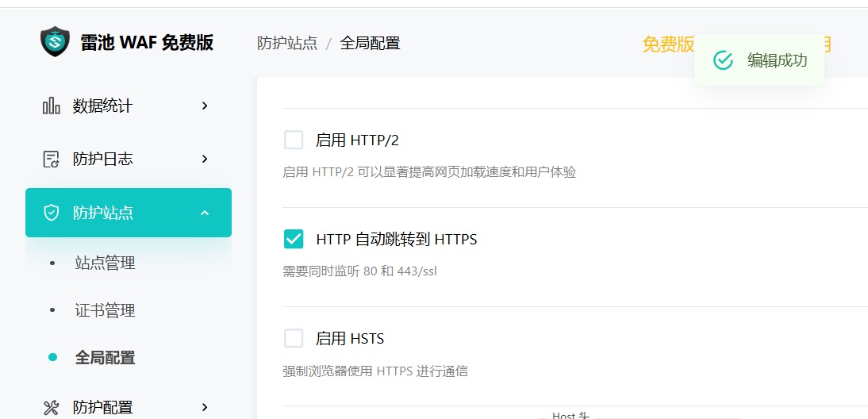
Task: Tick the 启用 HSTS checkbox
Action: tap(294, 339)
